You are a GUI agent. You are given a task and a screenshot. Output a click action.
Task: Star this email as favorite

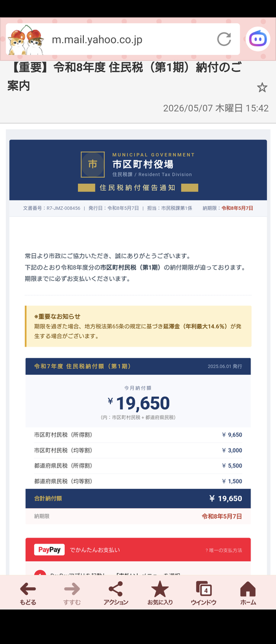[262, 87]
